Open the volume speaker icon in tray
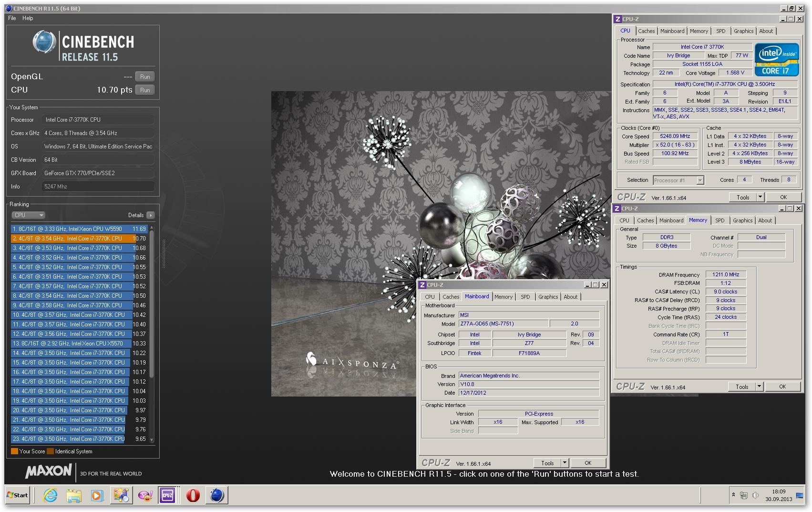The width and height of the screenshot is (812, 512). [x=755, y=495]
